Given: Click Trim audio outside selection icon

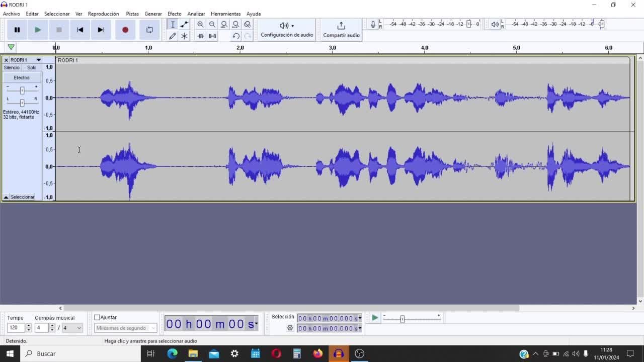Looking at the screenshot, I should point(200,36).
